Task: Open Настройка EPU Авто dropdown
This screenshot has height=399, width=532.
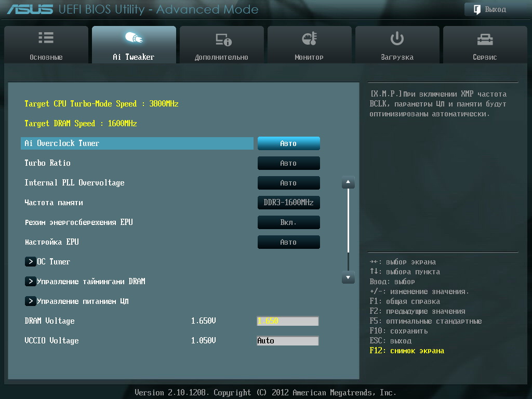Action: [x=289, y=242]
